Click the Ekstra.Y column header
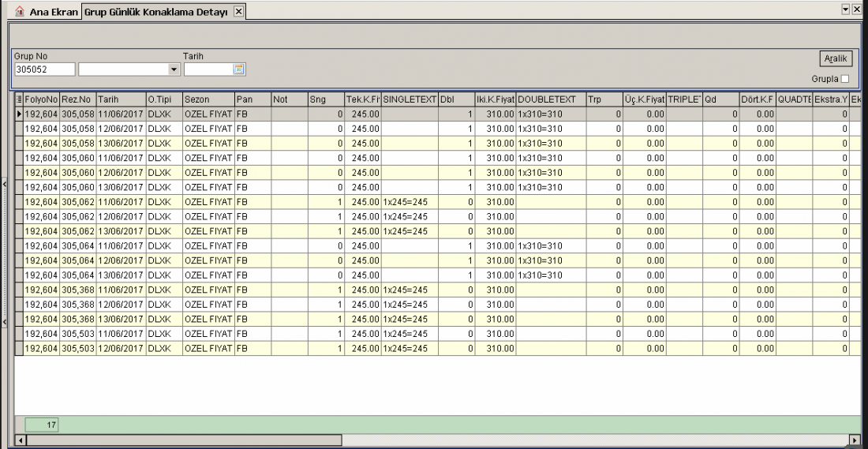Image resolution: width=868 pixels, height=449 pixels. coord(831,99)
